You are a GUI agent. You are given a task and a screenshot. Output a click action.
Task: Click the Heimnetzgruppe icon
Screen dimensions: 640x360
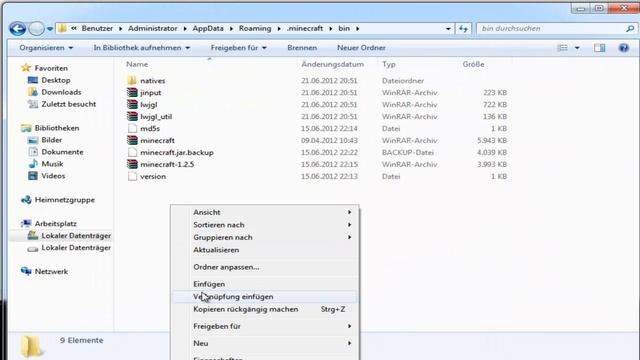point(26,200)
